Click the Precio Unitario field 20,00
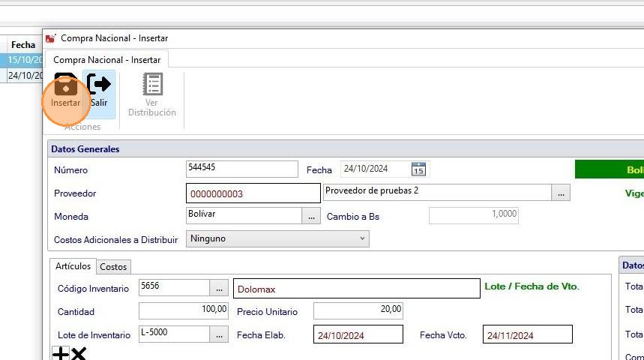Viewport: 644px width, 360px height. coord(358,310)
